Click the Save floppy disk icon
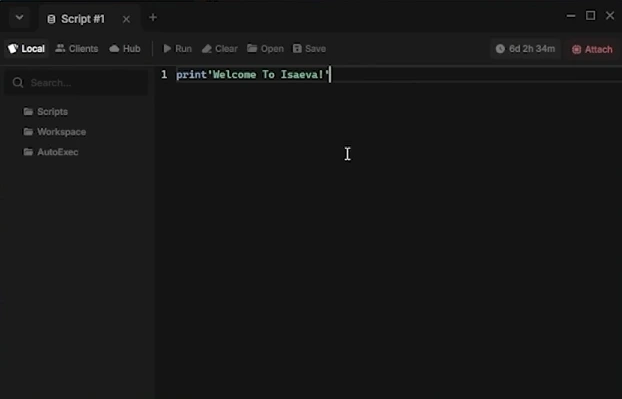The height and width of the screenshot is (399, 622). coord(297,48)
